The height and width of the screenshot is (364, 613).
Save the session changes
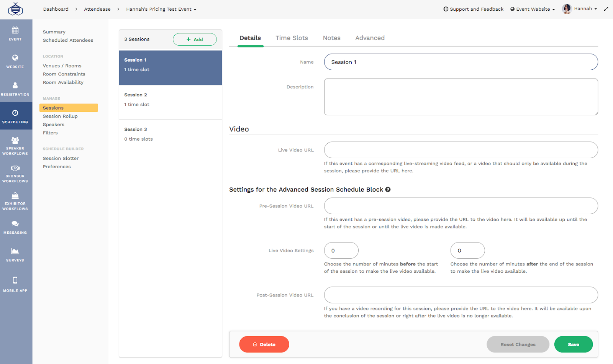pyautogui.click(x=573, y=344)
